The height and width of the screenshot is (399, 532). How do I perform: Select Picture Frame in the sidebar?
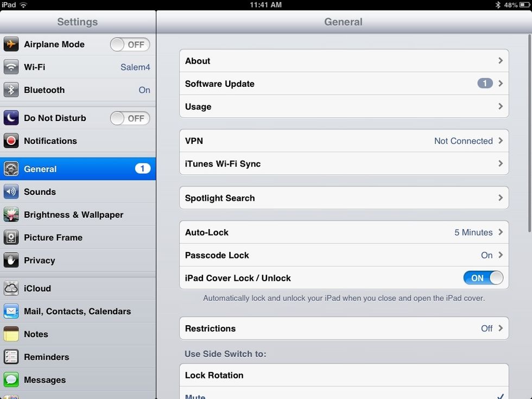pyautogui.click(x=78, y=238)
